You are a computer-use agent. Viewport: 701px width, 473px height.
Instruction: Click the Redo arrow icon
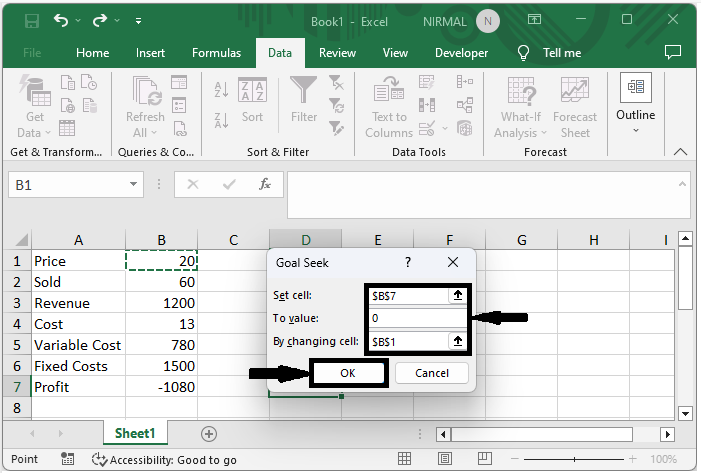(x=100, y=21)
